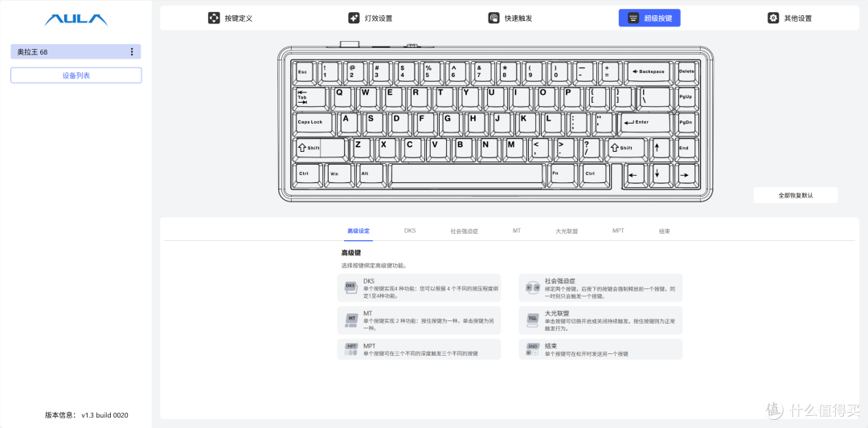Open the MPT sub-tab
Viewport: 868px width, 428px height.
coord(618,230)
